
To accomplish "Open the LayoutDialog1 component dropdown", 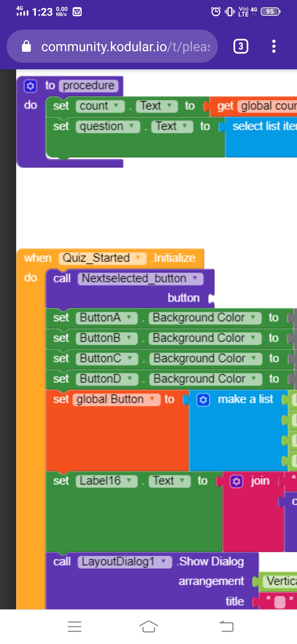I will click(x=125, y=562).
